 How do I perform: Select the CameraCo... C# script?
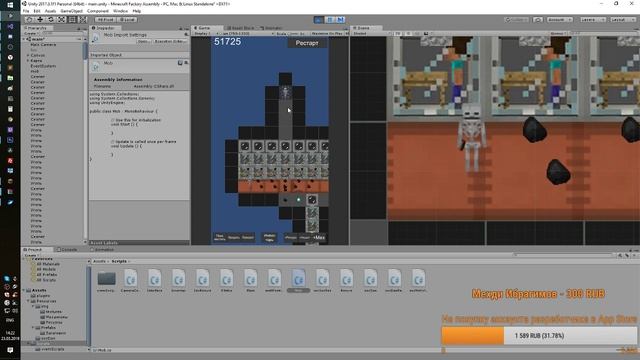click(x=130, y=281)
